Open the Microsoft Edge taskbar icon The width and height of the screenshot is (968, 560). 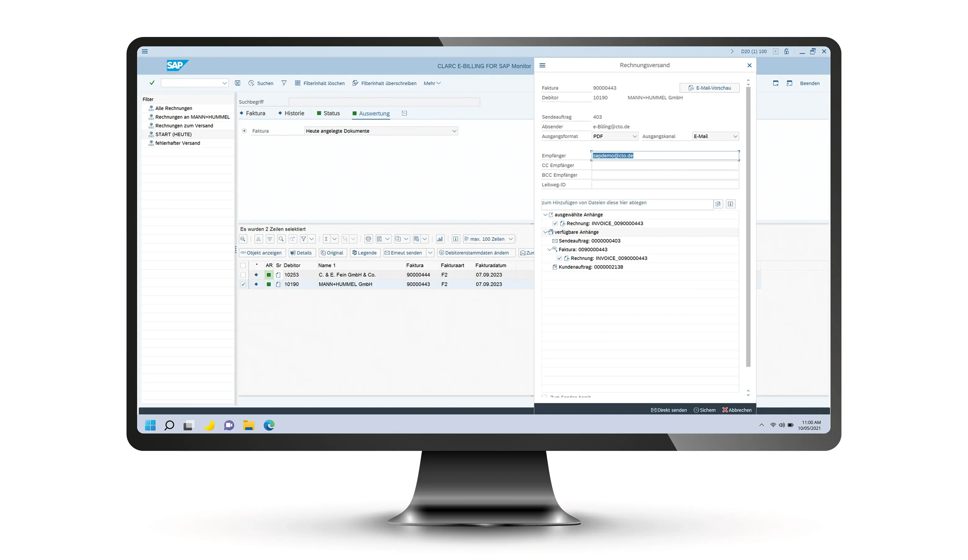point(269,425)
